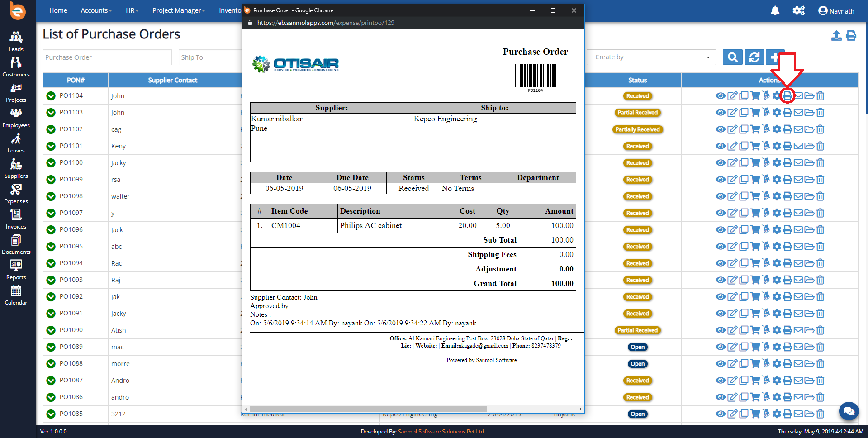Click green check mark beside PO1093
Screen dimensions: 868x438
(51, 280)
